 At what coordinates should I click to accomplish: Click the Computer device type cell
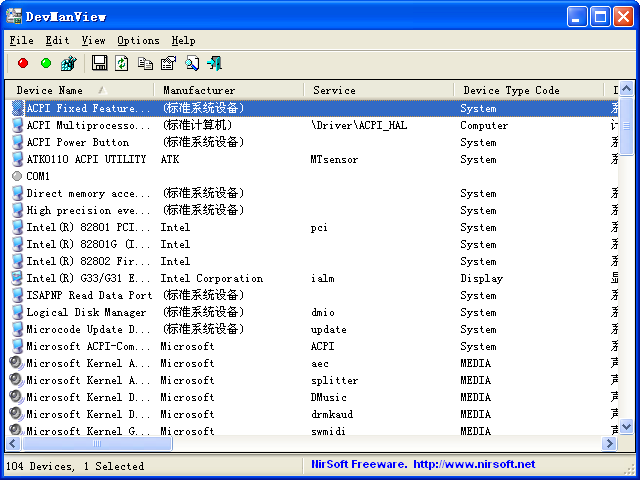click(x=484, y=125)
